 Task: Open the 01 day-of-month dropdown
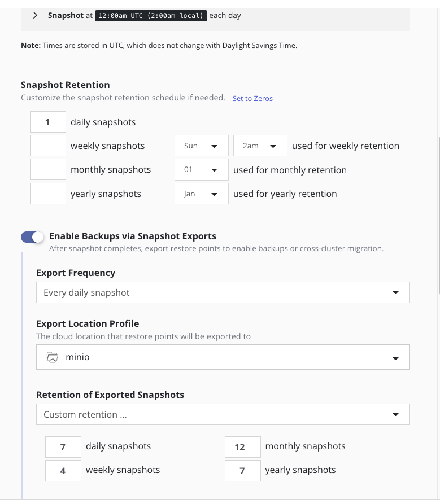[x=201, y=169]
